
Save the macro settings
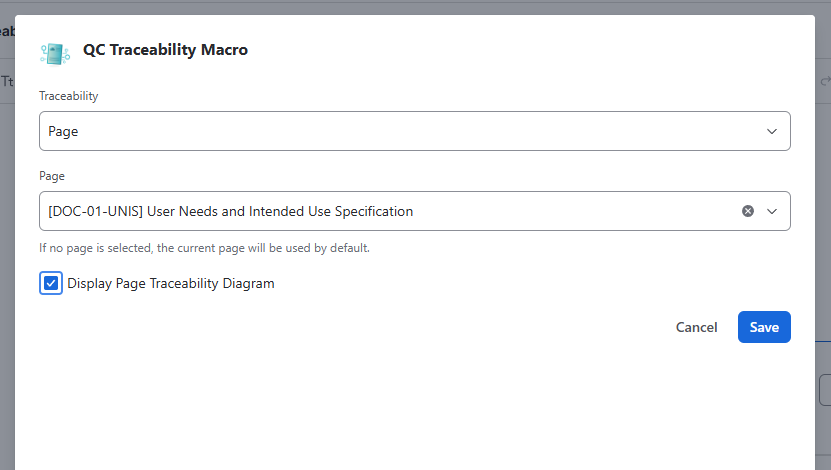[764, 327]
